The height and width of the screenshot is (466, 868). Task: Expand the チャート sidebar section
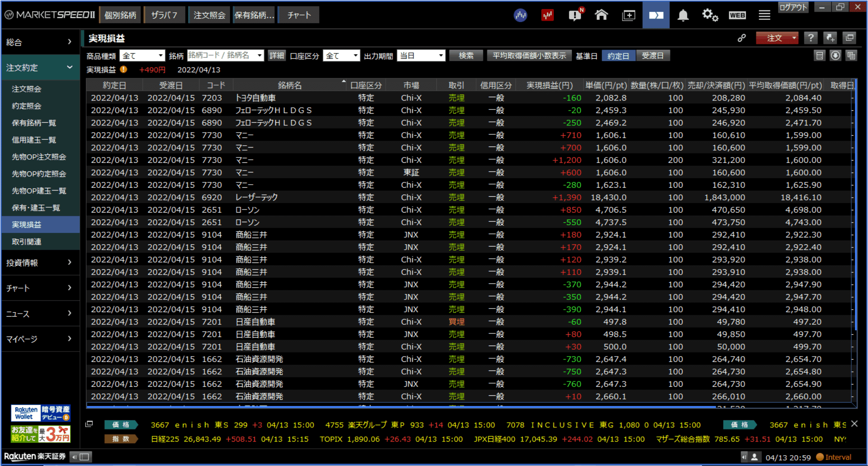tap(40, 288)
